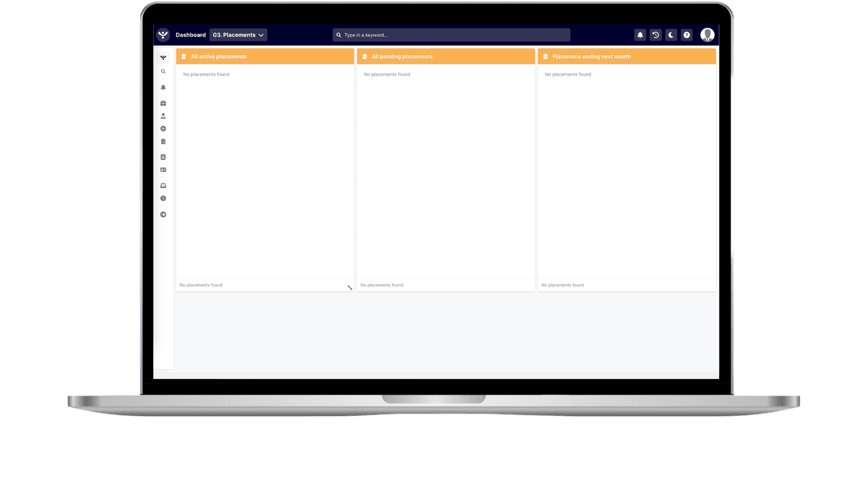Open the inbox tray icon
The image size is (868, 488).
(x=163, y=186)
